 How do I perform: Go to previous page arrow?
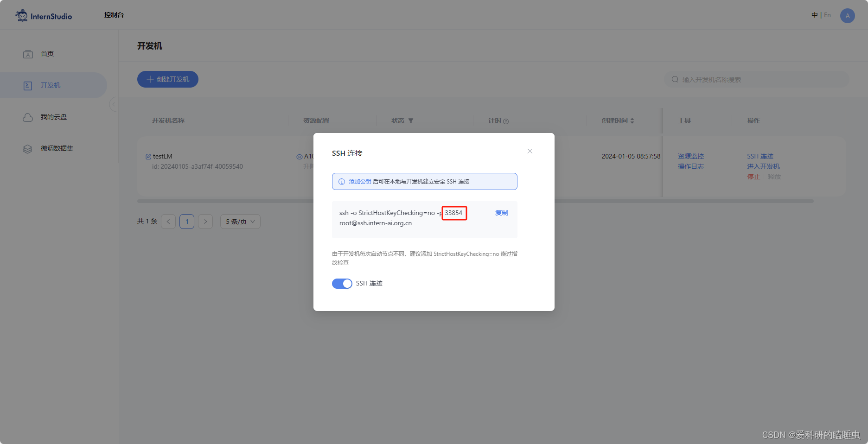[x=168, y=222]
